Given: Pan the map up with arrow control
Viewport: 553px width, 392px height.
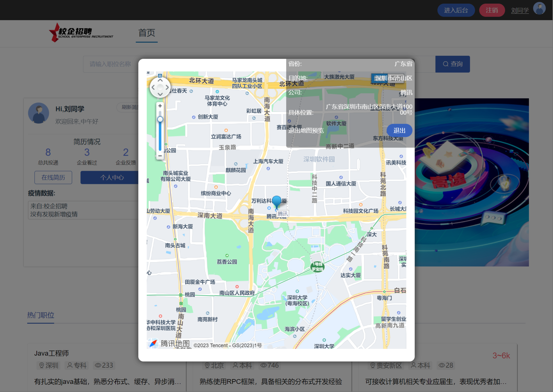Looking at the screenshot, I should point(160,80).
